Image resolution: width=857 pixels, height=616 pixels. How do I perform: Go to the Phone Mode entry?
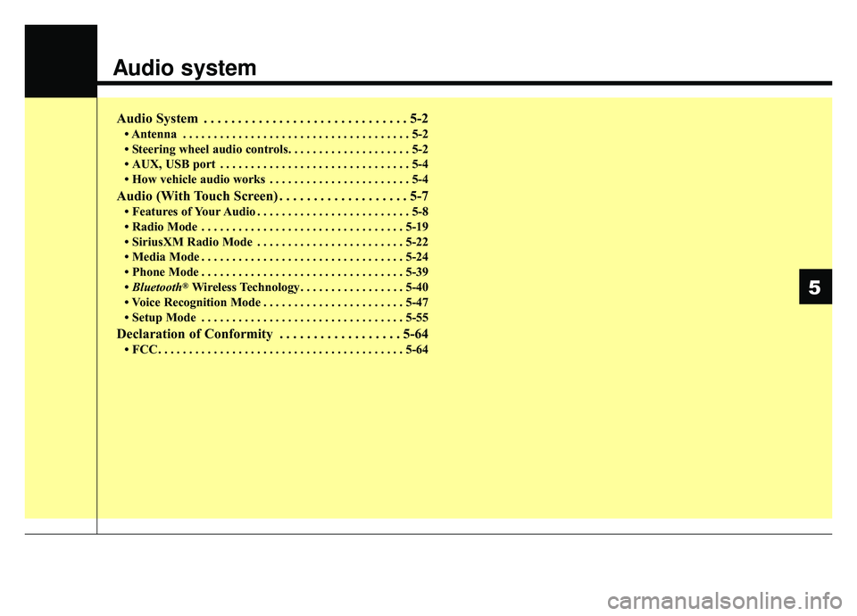[x=276, y=272]
